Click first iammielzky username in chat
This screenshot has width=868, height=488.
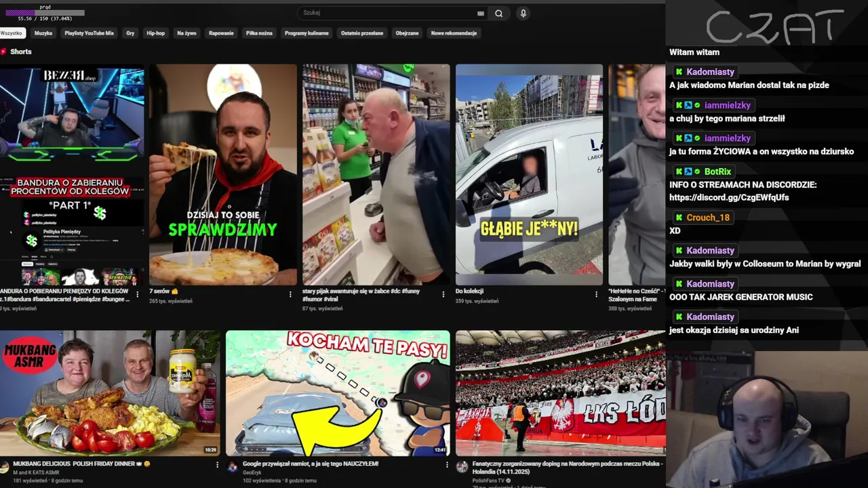click(728, 105)
